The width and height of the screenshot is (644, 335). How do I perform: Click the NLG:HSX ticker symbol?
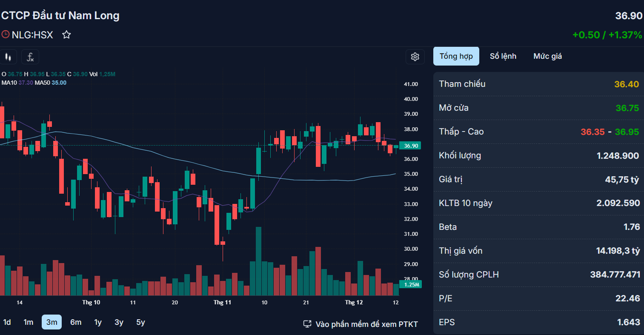pos(32,35)
